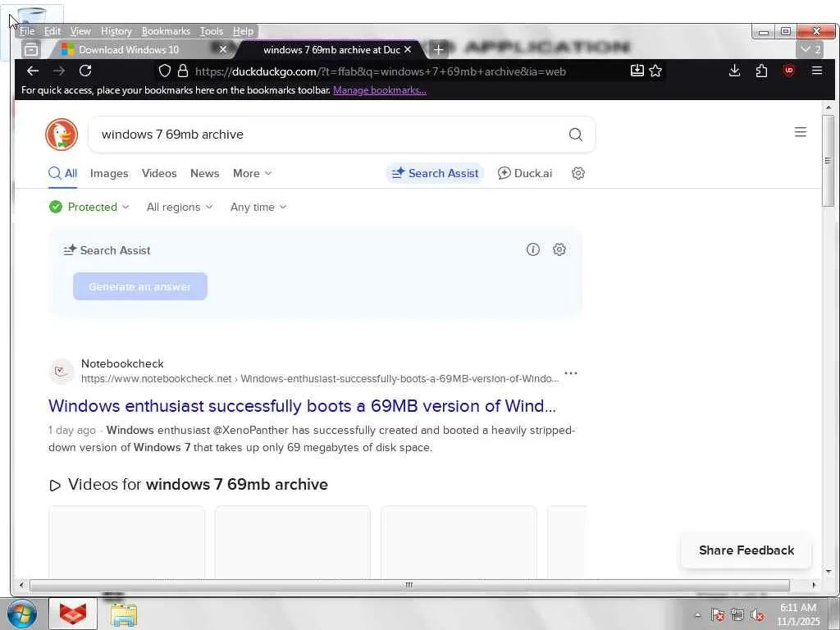Switch to the Images results tab
This screenshot has width=840, height=630.
click(x=109, y=173)
